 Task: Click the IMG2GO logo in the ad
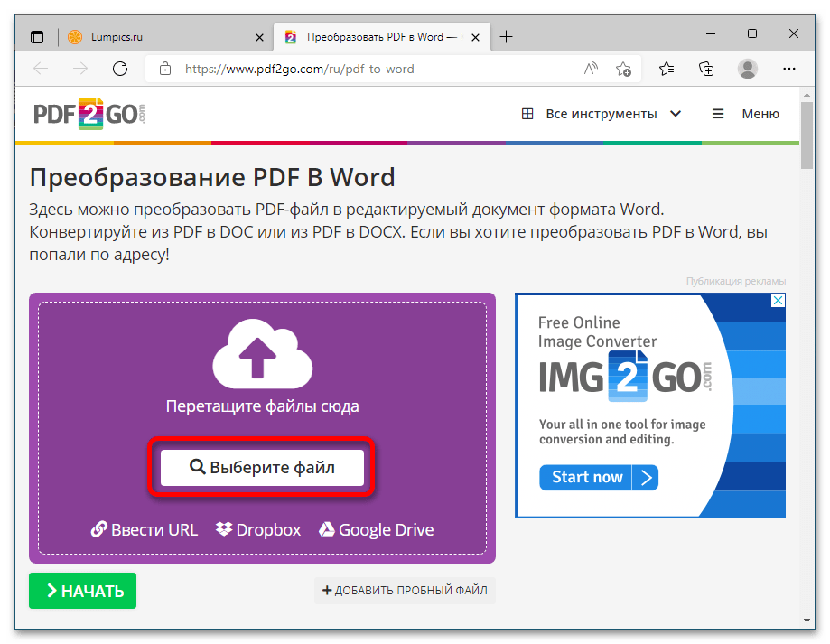point(626,377)
